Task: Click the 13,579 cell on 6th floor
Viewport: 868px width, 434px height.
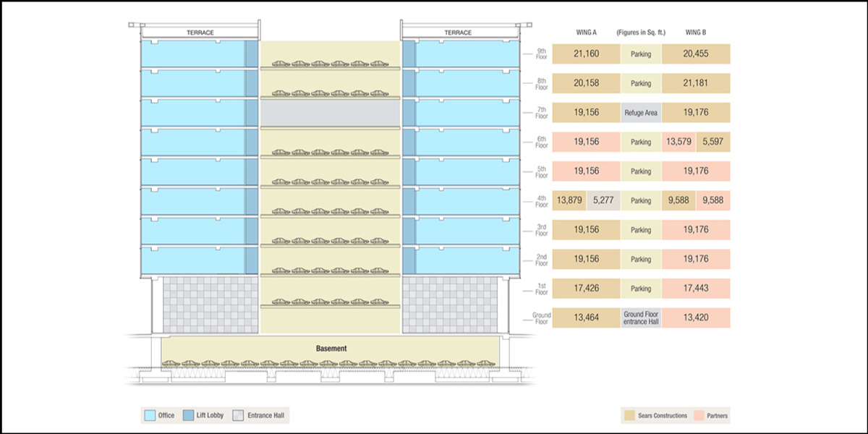Action: tap(678, 142)
